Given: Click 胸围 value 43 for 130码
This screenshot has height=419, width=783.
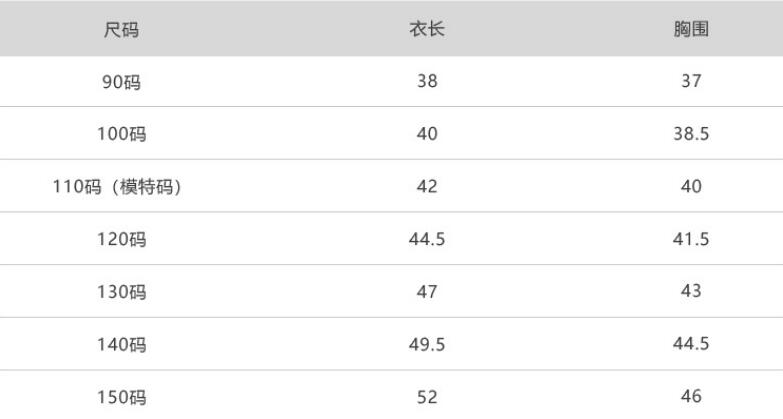Looking at the screenshot, I should 691,292.
